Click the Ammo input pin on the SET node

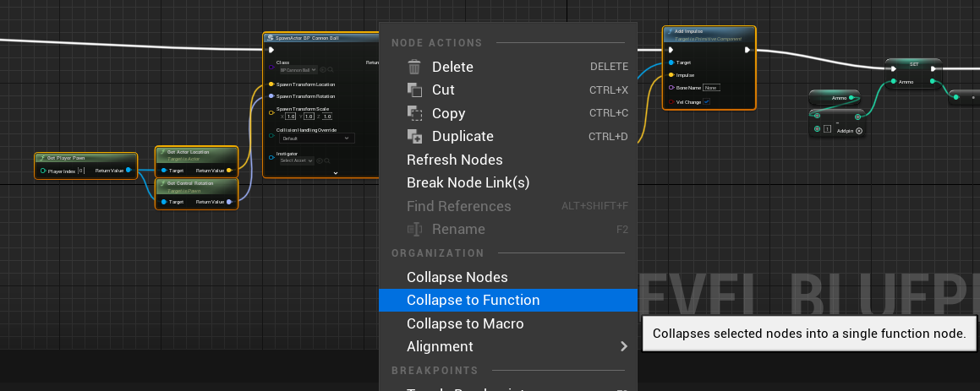tap(894, 81)
